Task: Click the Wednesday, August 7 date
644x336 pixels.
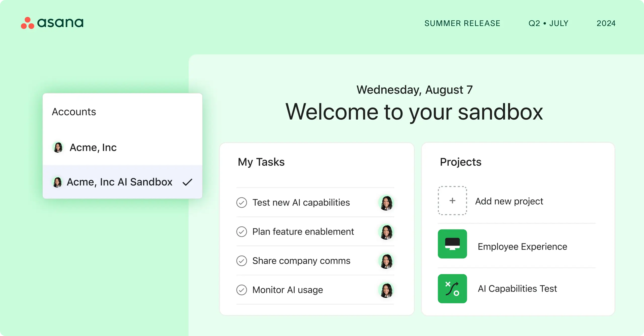Action: tap(415, 90)
